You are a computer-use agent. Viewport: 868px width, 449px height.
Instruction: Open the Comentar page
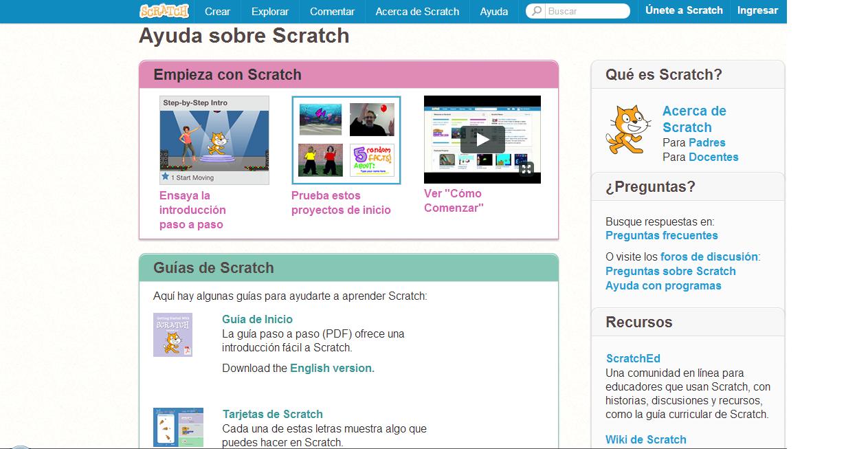332,11
